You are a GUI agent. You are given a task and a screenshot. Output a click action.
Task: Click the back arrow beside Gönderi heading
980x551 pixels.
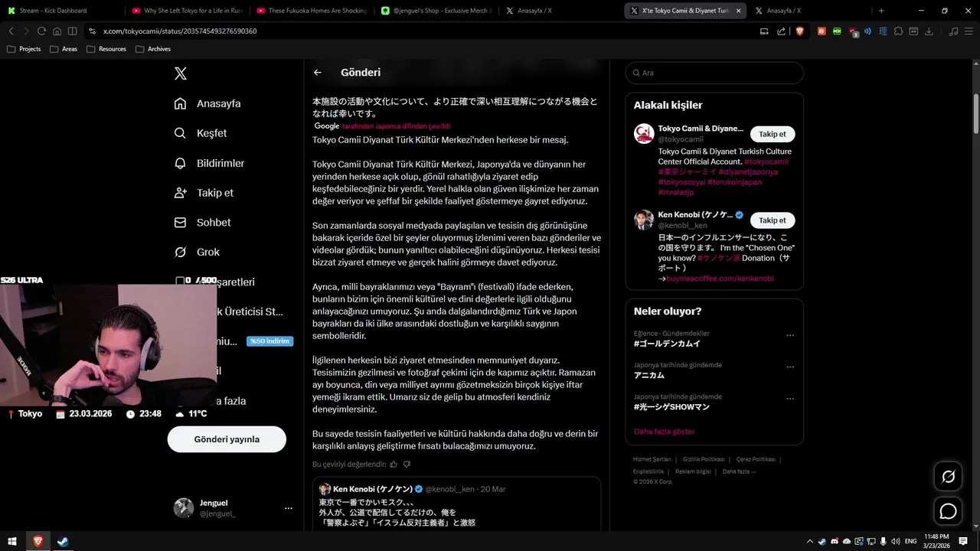coord(318,73)
